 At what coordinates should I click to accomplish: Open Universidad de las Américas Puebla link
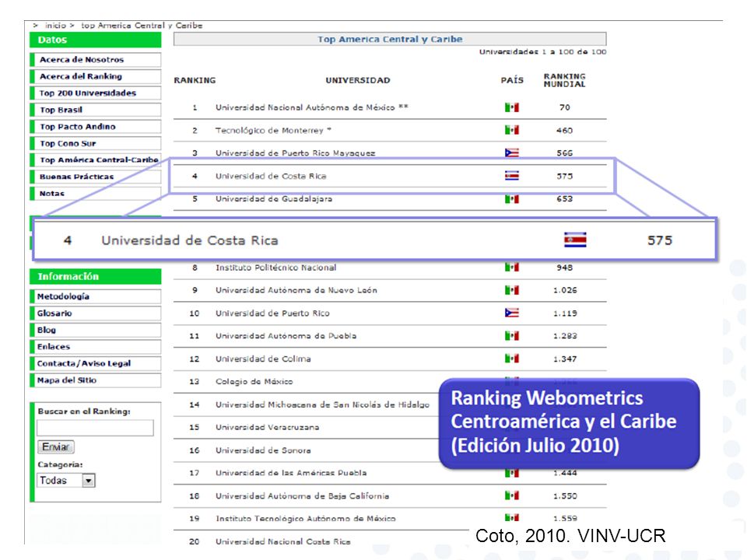291,473
